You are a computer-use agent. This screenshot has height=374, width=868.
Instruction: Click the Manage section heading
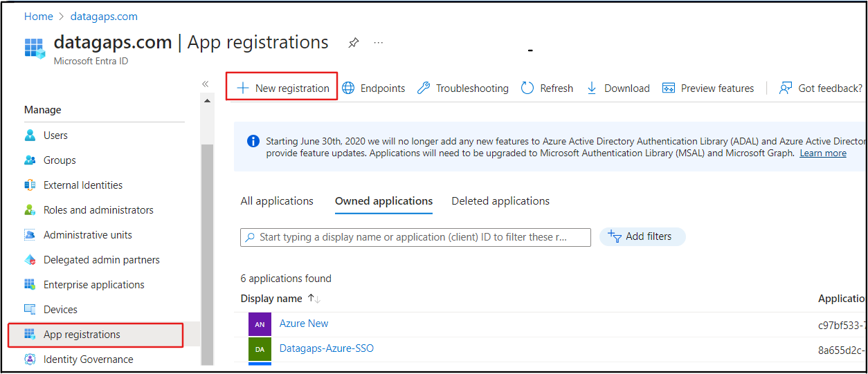43,110
